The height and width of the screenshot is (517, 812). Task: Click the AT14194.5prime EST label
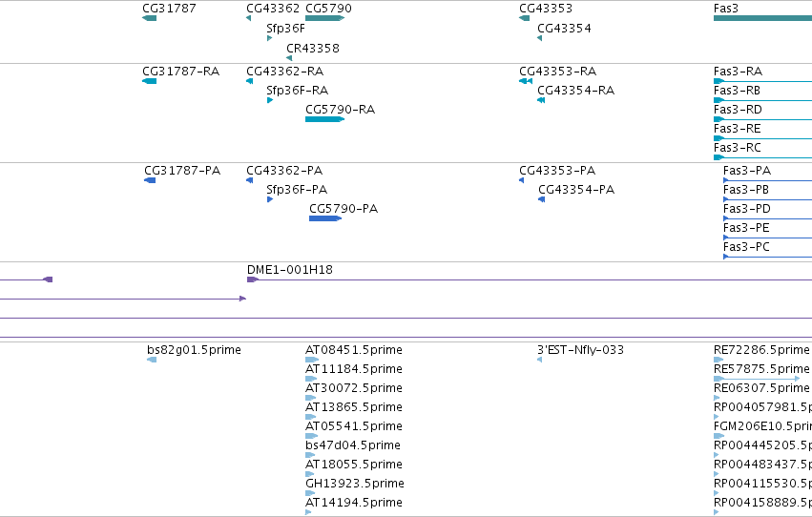tap(354, 503)
